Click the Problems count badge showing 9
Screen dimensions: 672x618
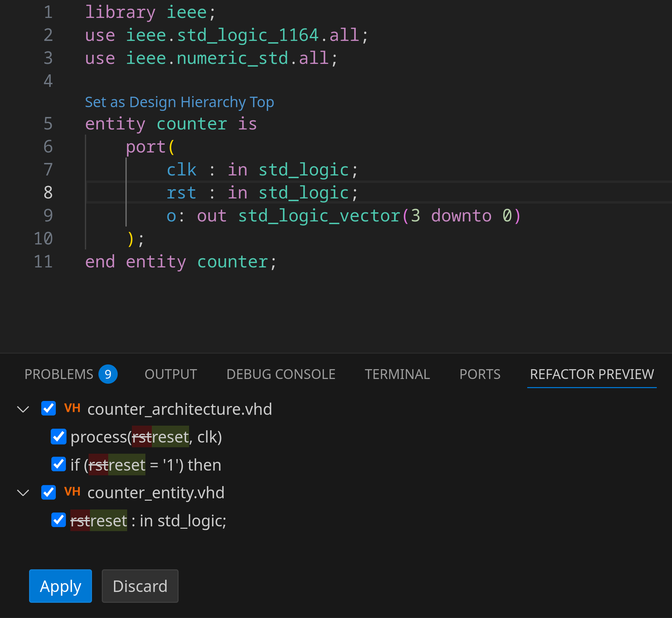[108, 374]
